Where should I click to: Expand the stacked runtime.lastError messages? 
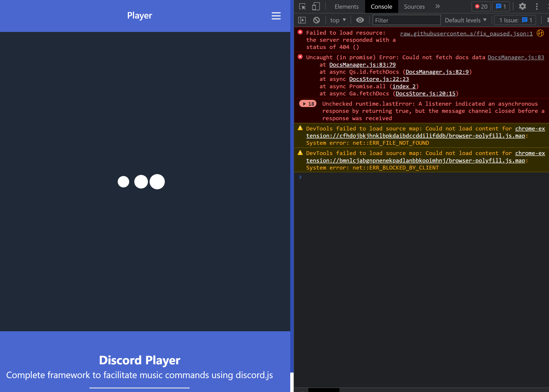tap(308, 104)
